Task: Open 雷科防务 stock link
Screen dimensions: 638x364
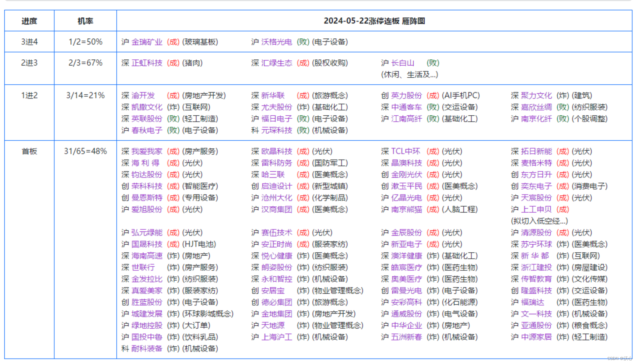Action: pyautogui.click(x=277, y=163)
